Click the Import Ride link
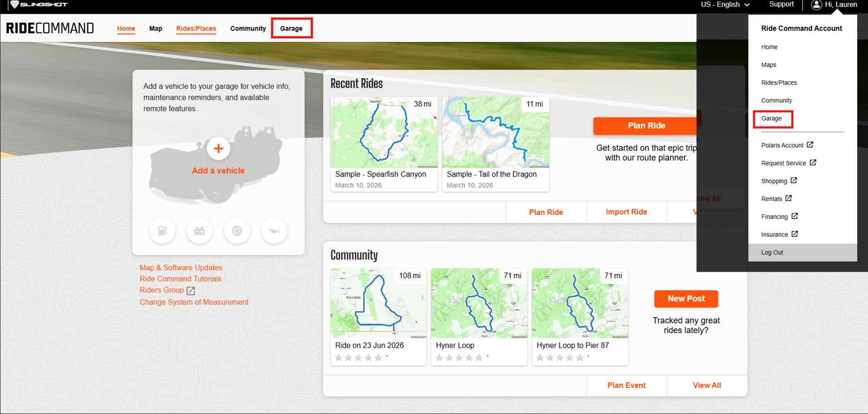Image resolution: width=868 pixels, height=414 pixels. tap(626, 212)
